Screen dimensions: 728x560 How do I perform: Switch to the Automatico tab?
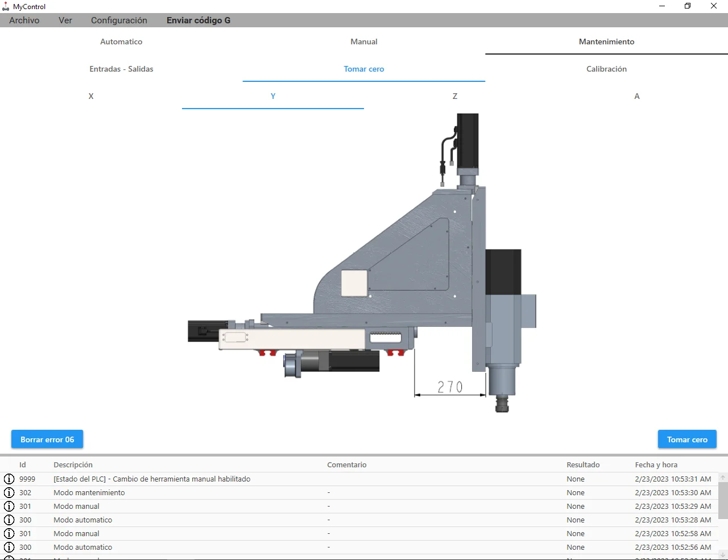click(x=121, y=42)
